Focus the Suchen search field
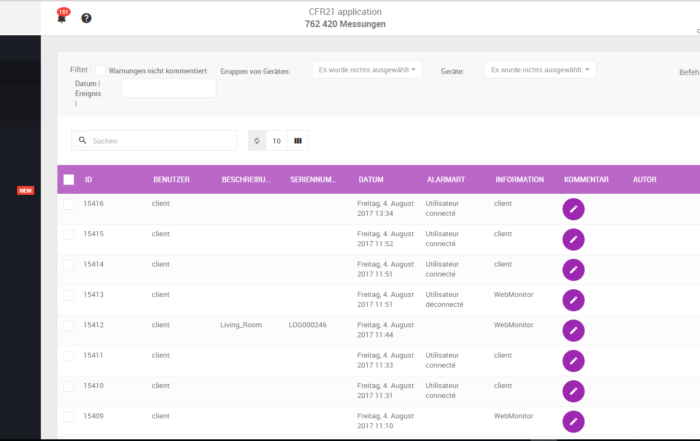 click(154, 141)
